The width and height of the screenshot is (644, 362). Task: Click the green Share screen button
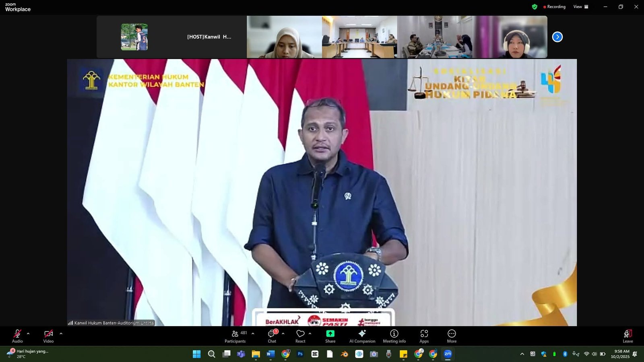click(x=330, y=336)
